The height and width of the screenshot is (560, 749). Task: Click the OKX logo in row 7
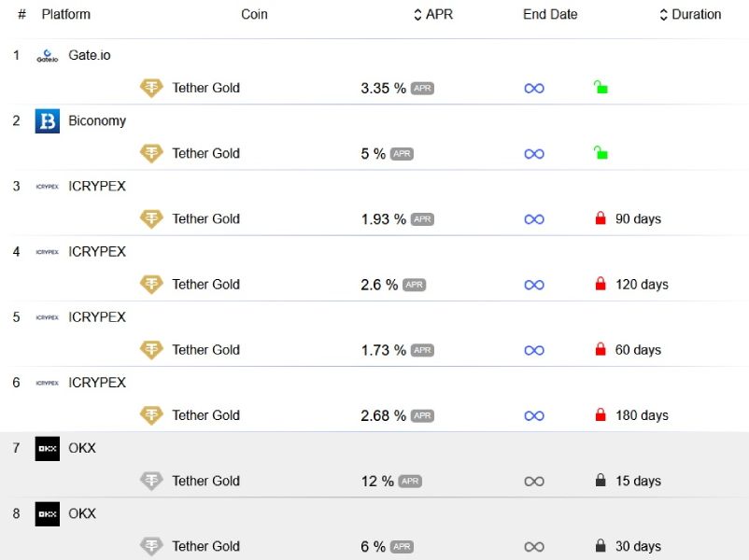(48, 448)
